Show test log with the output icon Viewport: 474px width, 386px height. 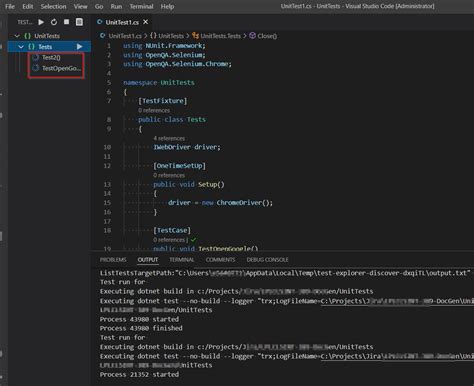(x=79, y=22)
